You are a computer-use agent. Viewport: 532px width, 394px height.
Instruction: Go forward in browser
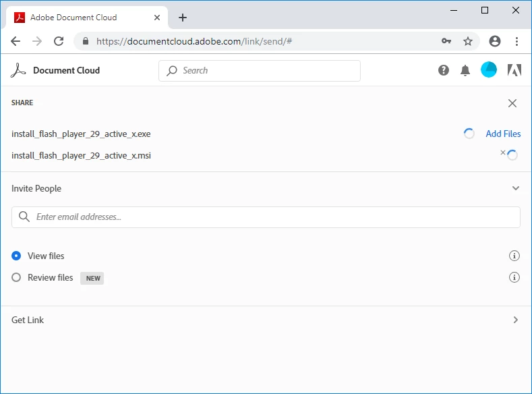(x=37, y=41)
